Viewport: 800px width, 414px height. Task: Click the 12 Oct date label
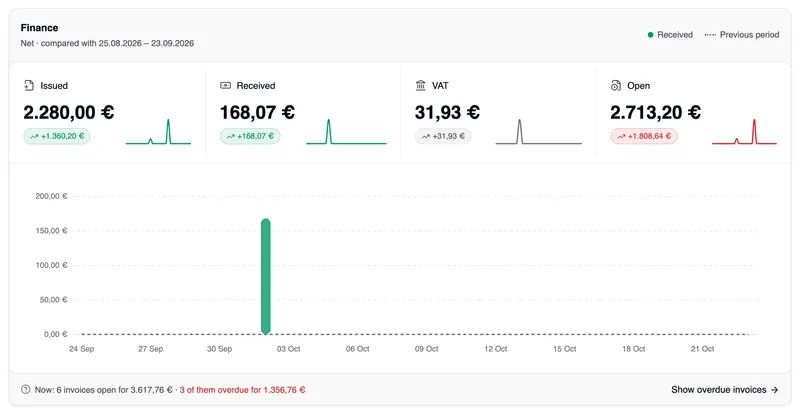tap(495, 349)
